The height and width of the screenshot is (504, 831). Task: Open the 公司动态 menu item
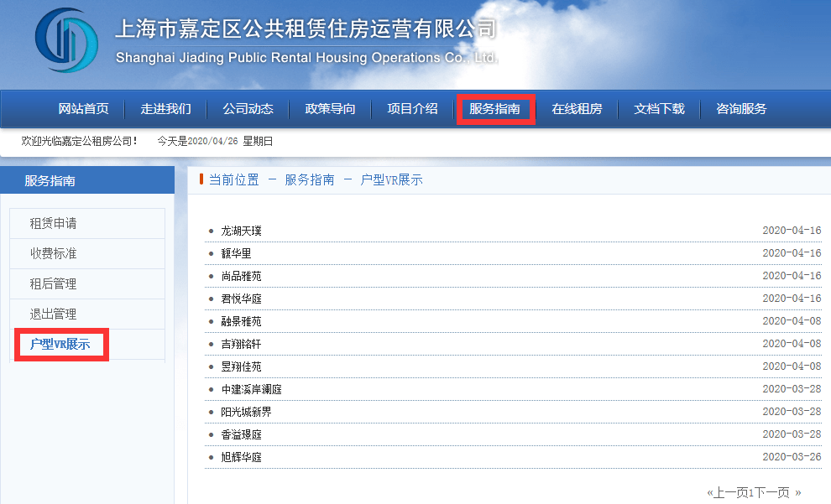click(x=248, y=108)
